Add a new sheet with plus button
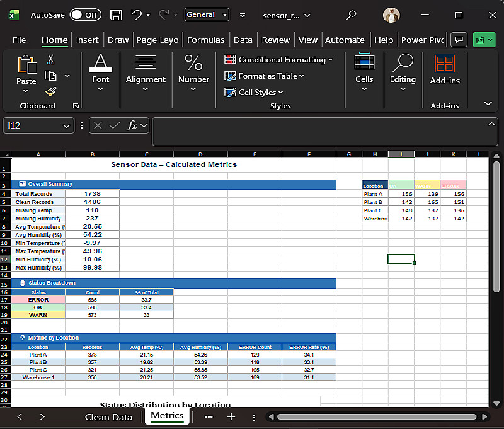The width and height of the screenshot is (504, 429). click(x=231, y=416)
